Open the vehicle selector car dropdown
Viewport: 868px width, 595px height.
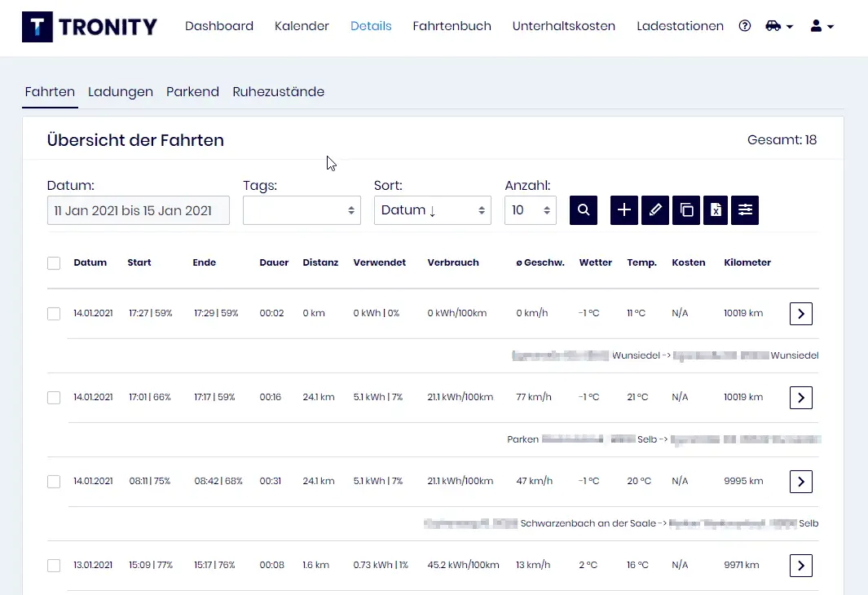(x=778, y=26)
